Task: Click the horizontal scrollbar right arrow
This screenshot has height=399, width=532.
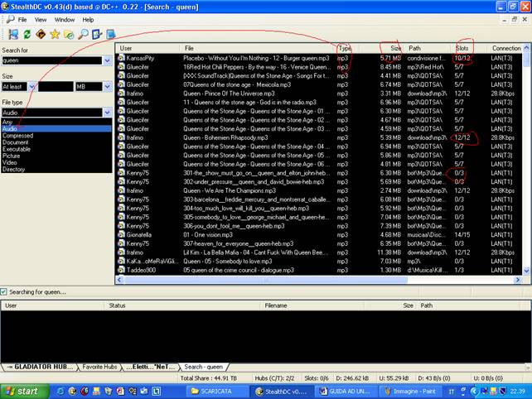Action: click(x=518, y=280)
